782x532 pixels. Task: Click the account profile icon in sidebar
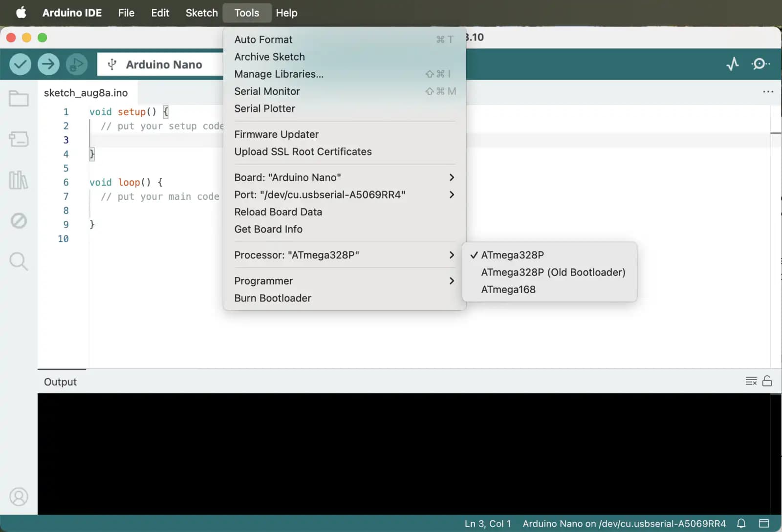tap(19, 497)
